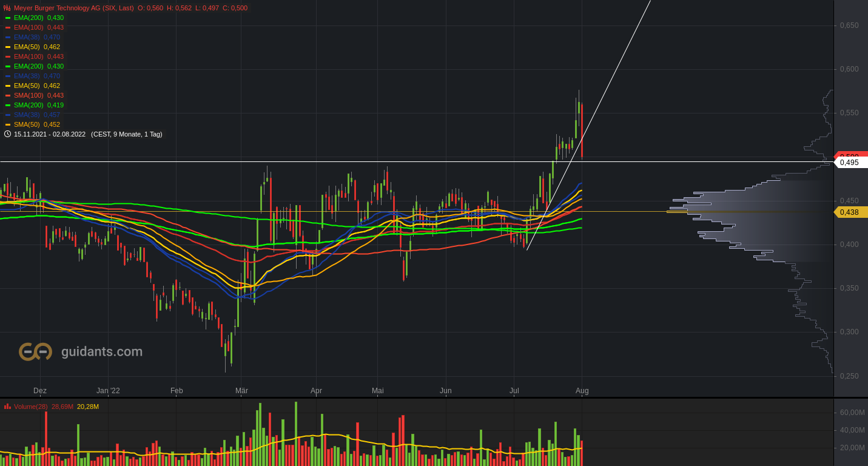Image resolution: width=868 pixels, height=466 pixels.
Task: Click the Apr label on the time axis
Action: tap(316, 391)
